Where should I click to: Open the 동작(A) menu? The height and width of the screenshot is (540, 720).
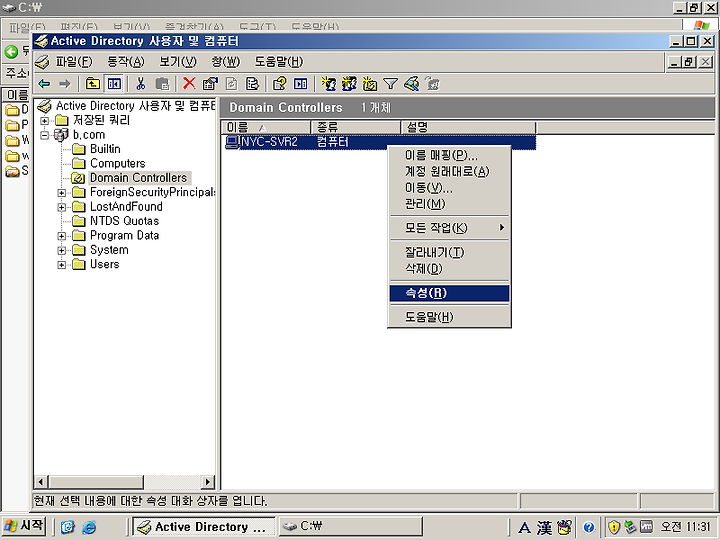(x=126, y=62)
